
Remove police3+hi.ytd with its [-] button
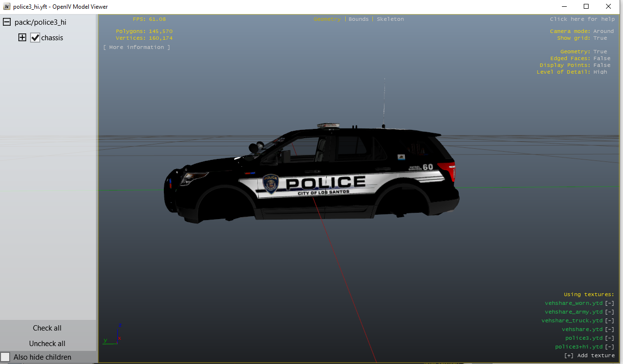point(610,347)
